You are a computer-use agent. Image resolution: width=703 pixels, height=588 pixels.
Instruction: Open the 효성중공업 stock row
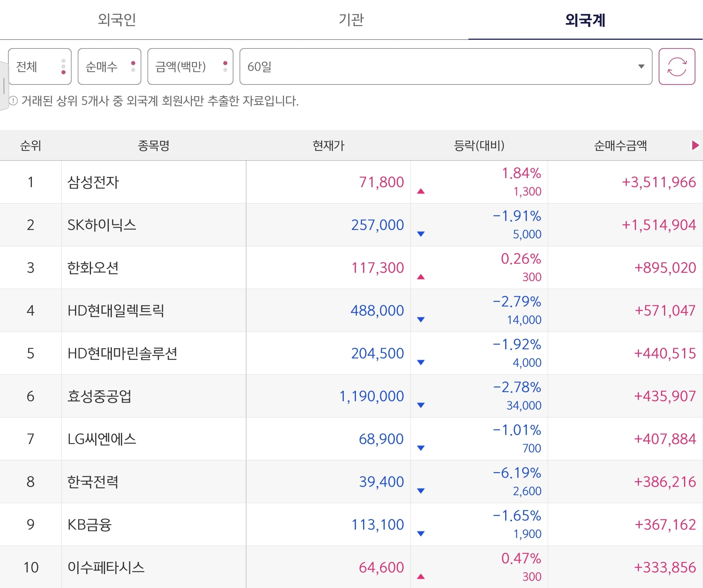pos(351,396)
